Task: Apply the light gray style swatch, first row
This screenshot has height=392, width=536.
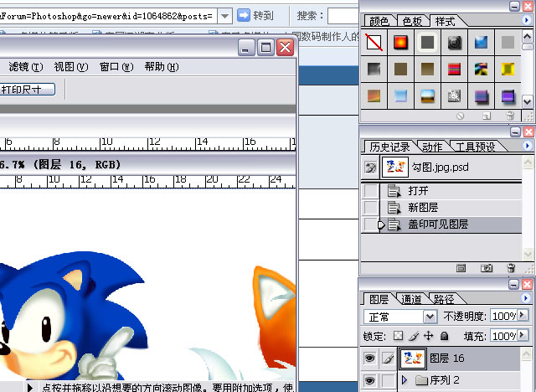Action: [x=508, y=43]
